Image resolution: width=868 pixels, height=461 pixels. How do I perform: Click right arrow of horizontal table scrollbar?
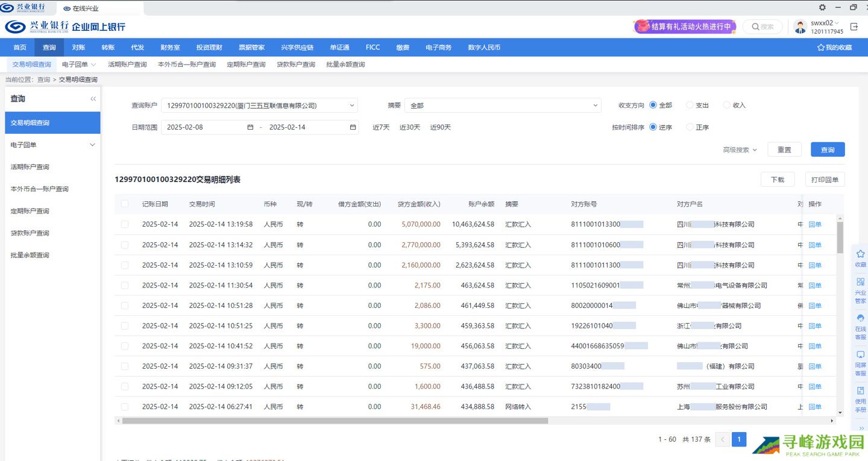(x=834, y=421)
